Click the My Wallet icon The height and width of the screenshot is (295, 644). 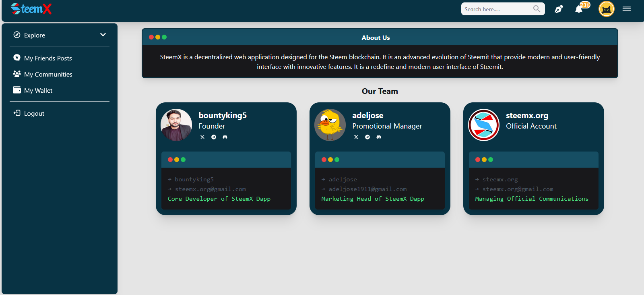click(x=17, y=90)
